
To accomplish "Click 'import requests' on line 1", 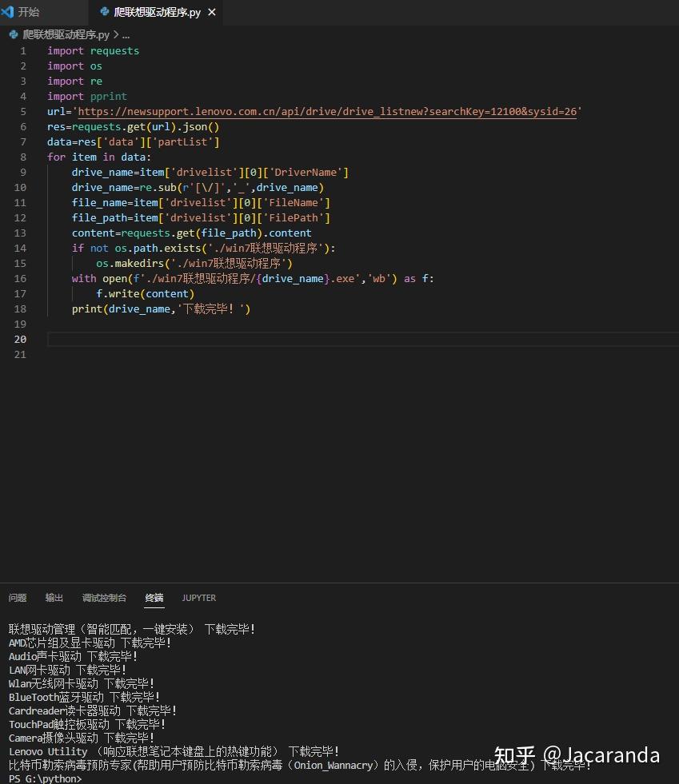I will (93, 51).
